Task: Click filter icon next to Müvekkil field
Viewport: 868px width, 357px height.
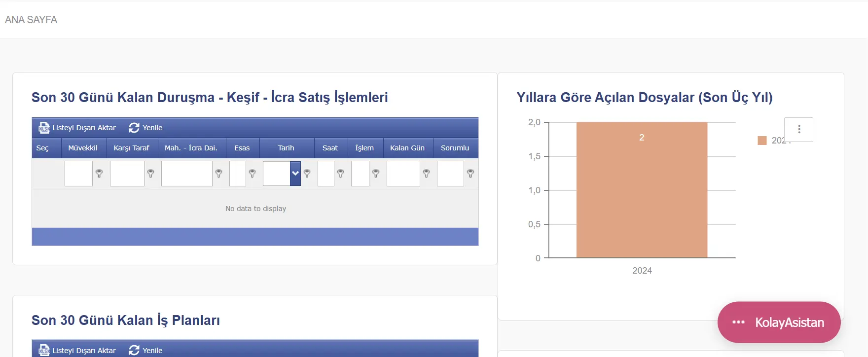Action: [99, 174]
